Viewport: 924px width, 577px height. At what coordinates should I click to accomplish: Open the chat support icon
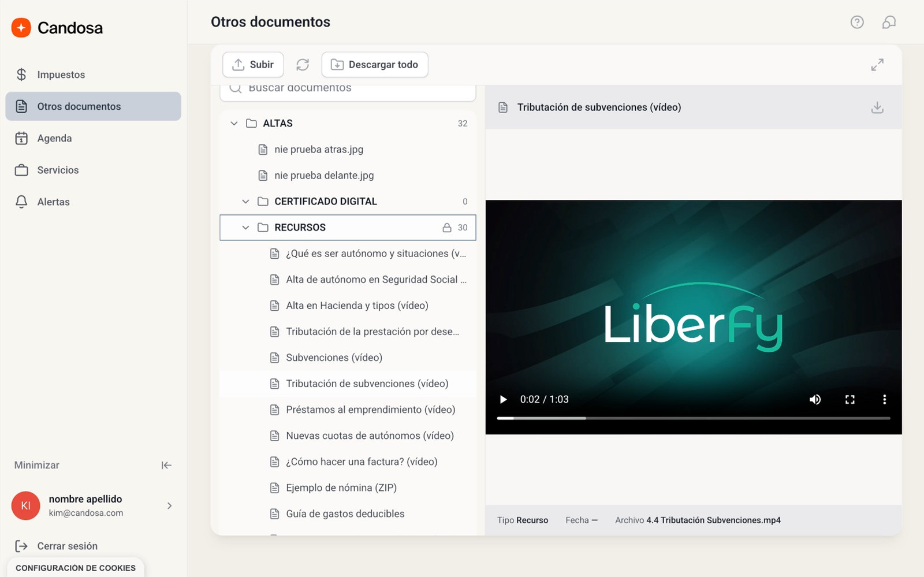[889, 22]
